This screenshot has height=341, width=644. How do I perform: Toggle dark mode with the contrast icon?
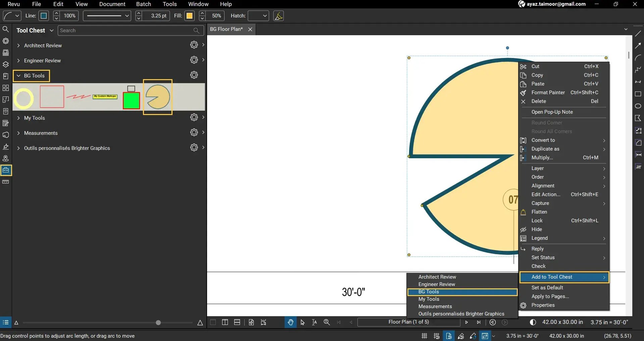(533, 322)
